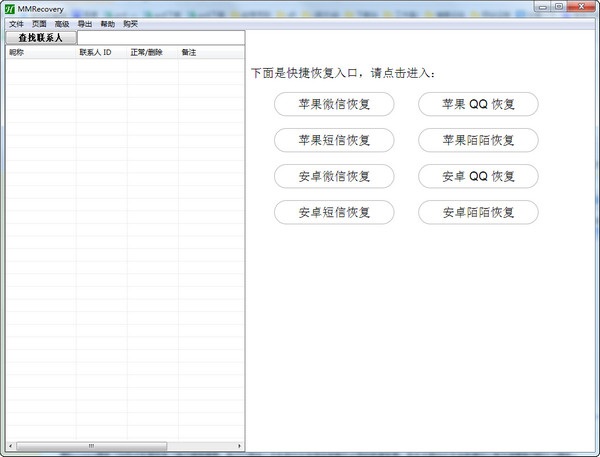Open the 文件 menu

[x=16, y=23]
